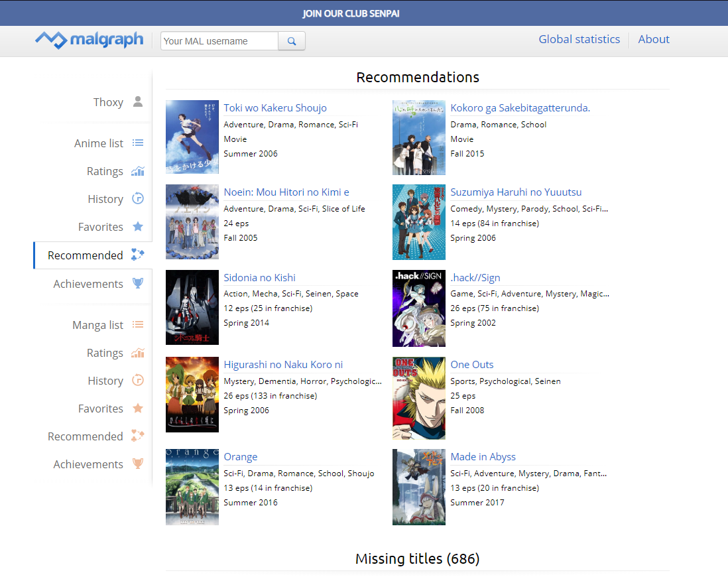Open Toki wo Kakeru Shoujo title link
Screen dimensions: 728x577
tap(275, 108)
